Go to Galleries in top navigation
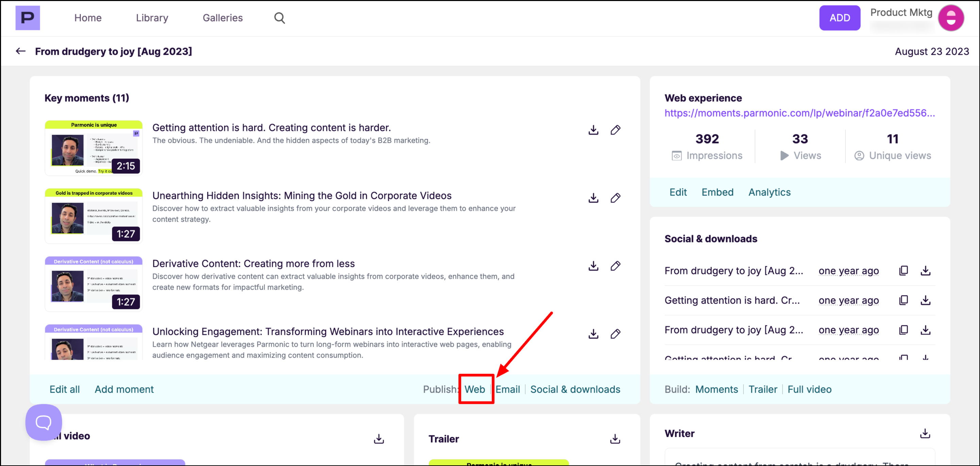980x466 pixels. tap(223, 18)
